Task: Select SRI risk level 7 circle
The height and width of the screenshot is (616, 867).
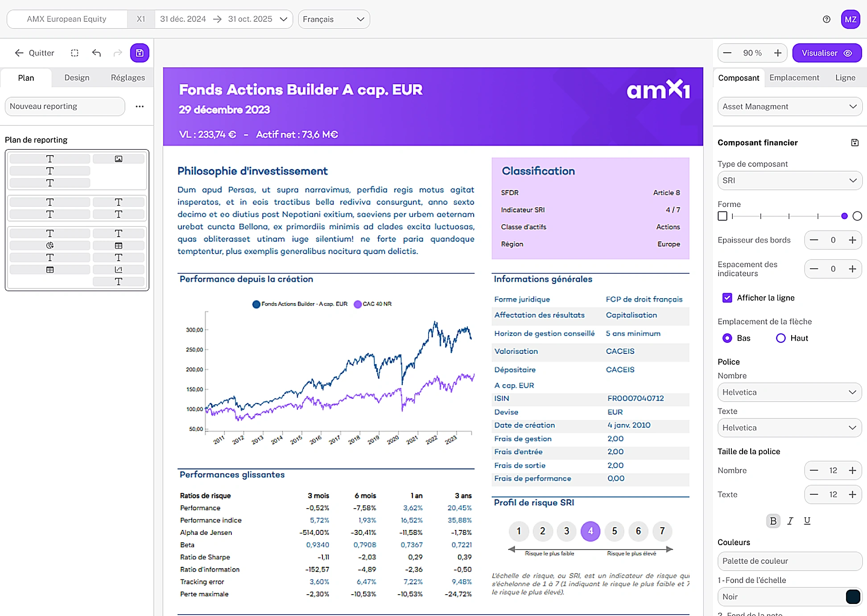Action: [x=662, y=531]
